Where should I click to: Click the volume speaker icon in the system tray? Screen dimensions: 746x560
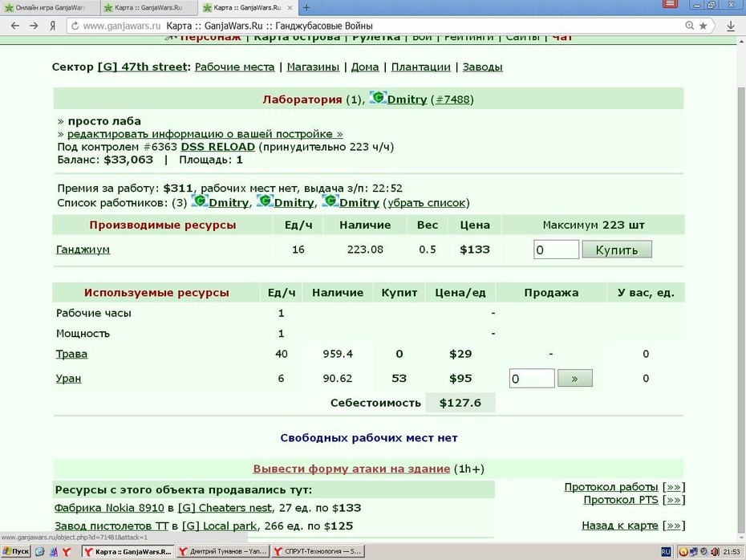pyautogui.click(x=715, y=551)
